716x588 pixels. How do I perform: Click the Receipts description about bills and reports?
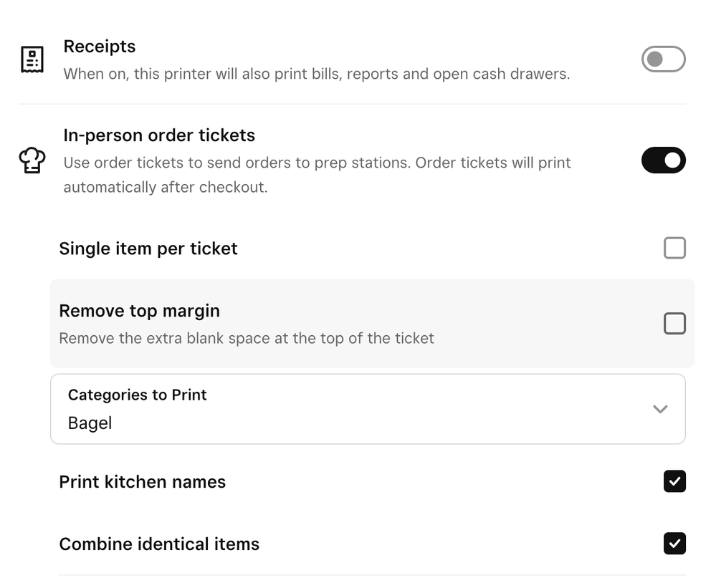point(316,74)
